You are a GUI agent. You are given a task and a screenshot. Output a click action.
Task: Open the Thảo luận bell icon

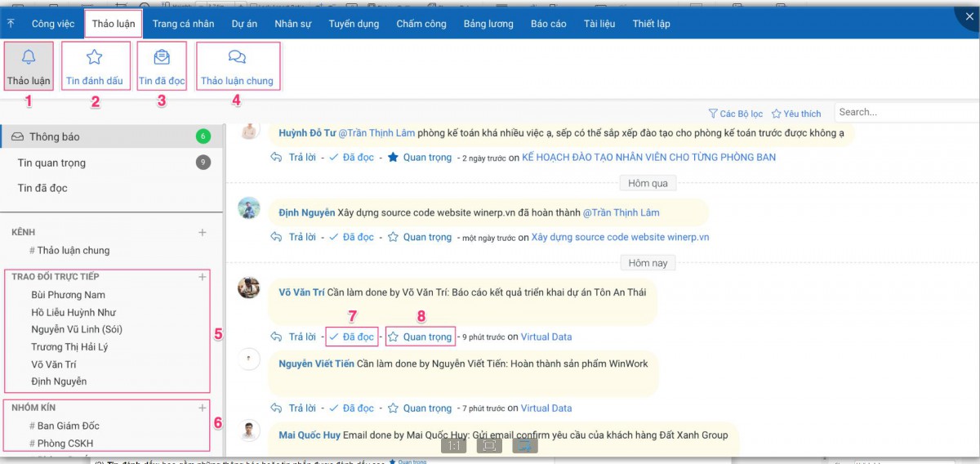pyautogui.click(x=29, y=56)
